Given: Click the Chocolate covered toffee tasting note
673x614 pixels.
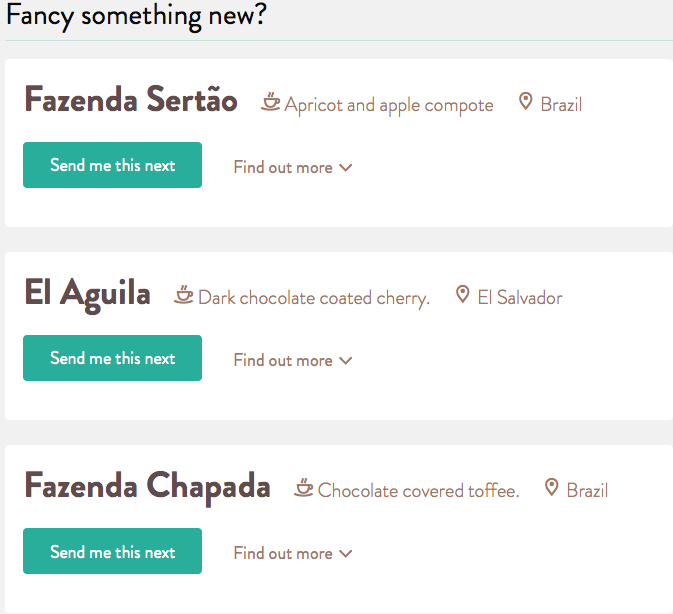Looking at the screenshot, I should click(419, 491).
